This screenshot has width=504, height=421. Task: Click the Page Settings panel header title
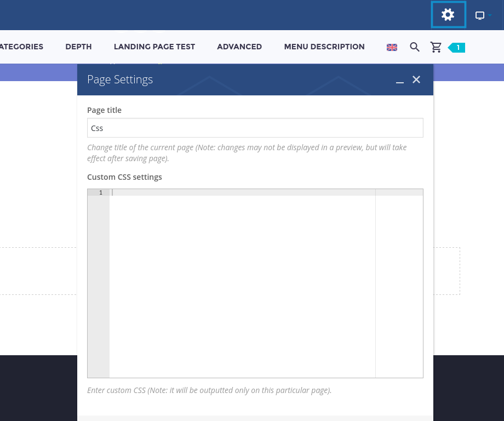click(x=120, y=79)
